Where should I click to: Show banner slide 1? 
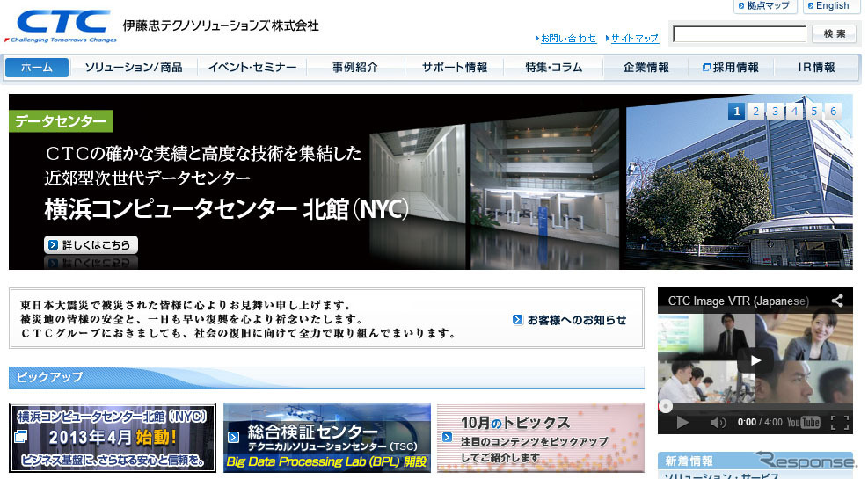[x=736, y=111]
